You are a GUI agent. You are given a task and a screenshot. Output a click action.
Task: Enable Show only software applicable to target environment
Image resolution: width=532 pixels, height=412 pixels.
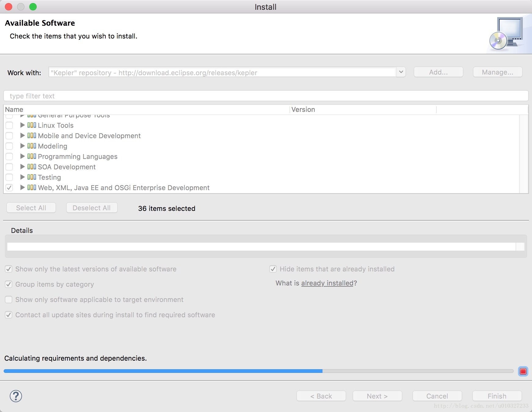9,300
